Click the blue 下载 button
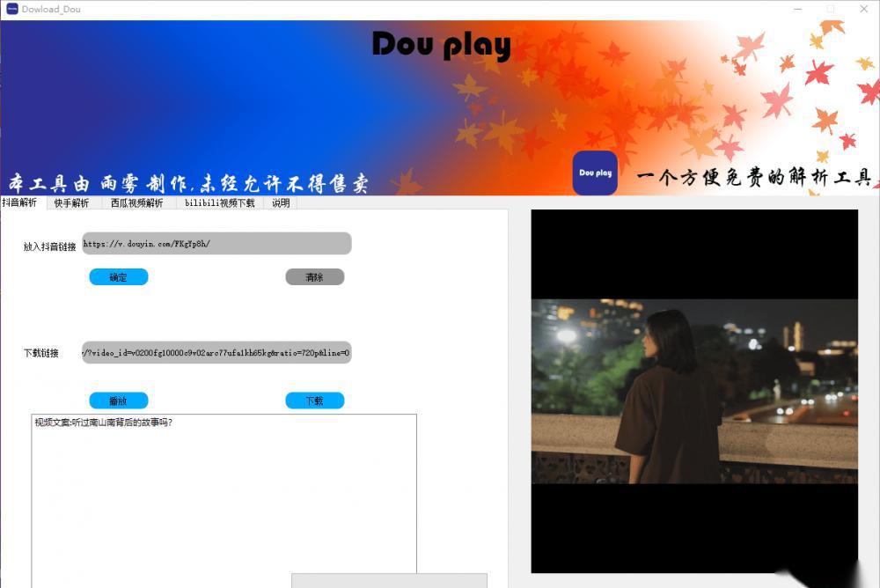 point(315,401)
